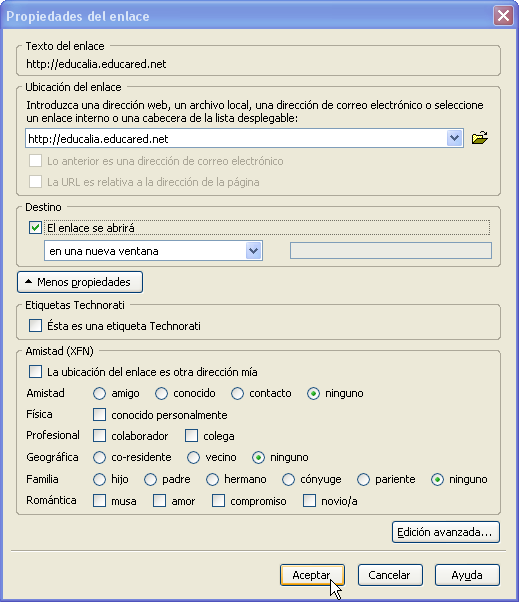The image size is (519, 602).
Task: Check the 'amor' romantic option
Action: (159, 501)
